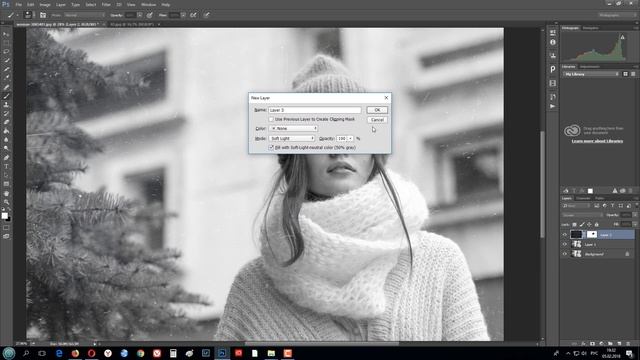Open the File menu
640x360 pixels.
(18, 4)
